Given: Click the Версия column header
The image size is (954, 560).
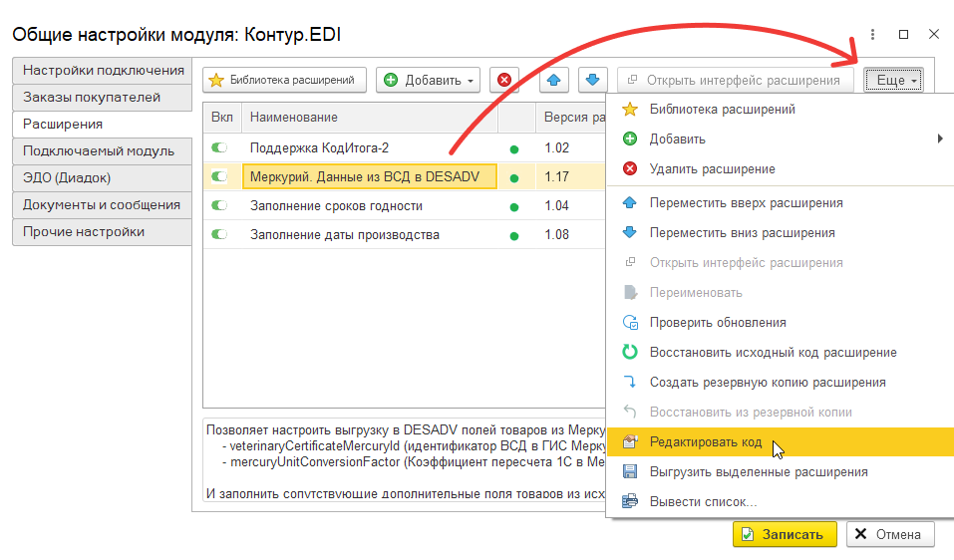Looking at the screenshot, I should tap(570, 118).
